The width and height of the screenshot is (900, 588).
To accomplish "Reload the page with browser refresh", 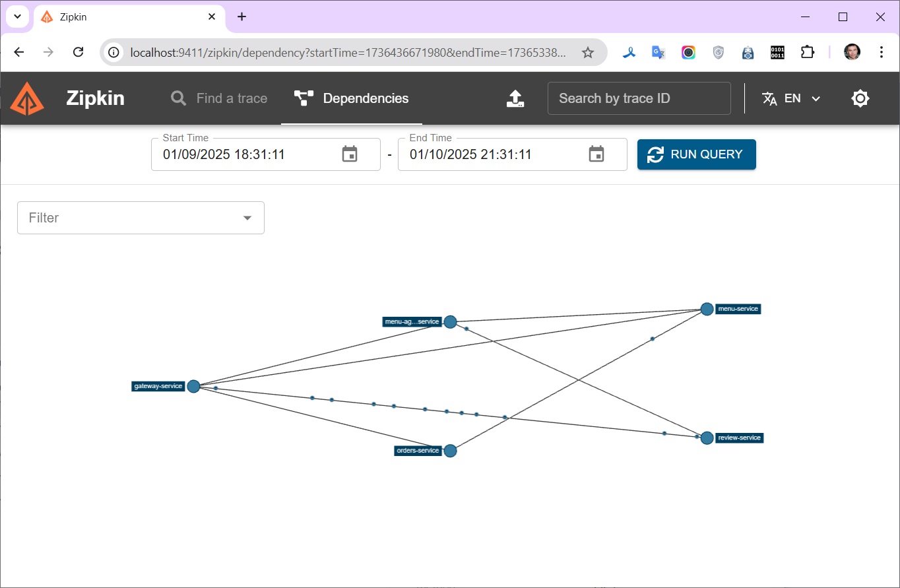I will (x=78, y=52).
